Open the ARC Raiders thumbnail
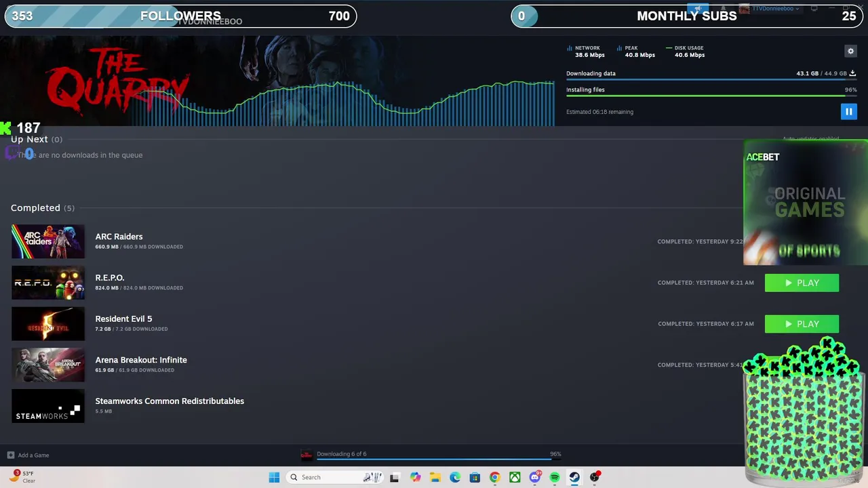This screenshot has height=488, width=868. tap(48, 241)
